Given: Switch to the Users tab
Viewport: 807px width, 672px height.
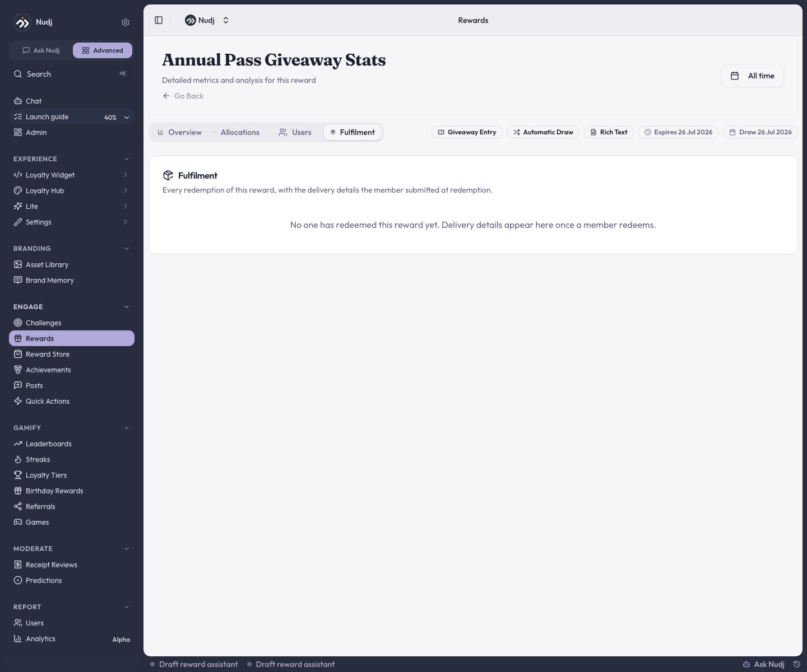Looking at the screenshot, I should 295,132.
